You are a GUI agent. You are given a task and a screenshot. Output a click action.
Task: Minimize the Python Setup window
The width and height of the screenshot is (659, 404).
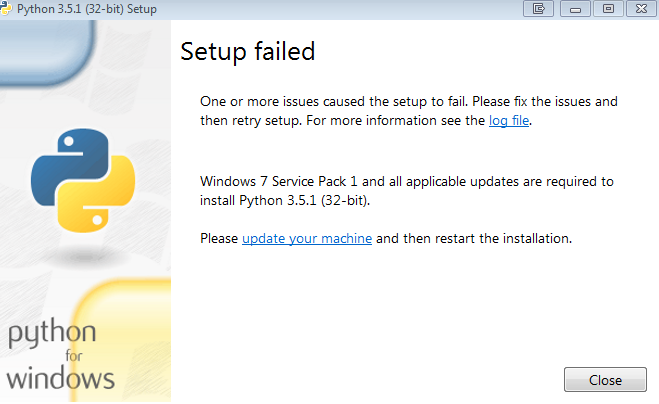tap(573, 9)
